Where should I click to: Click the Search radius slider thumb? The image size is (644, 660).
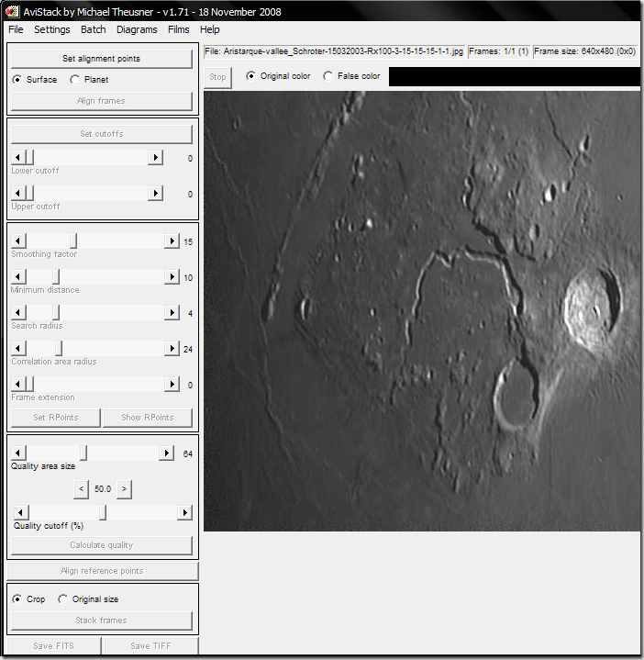(56, 313)
